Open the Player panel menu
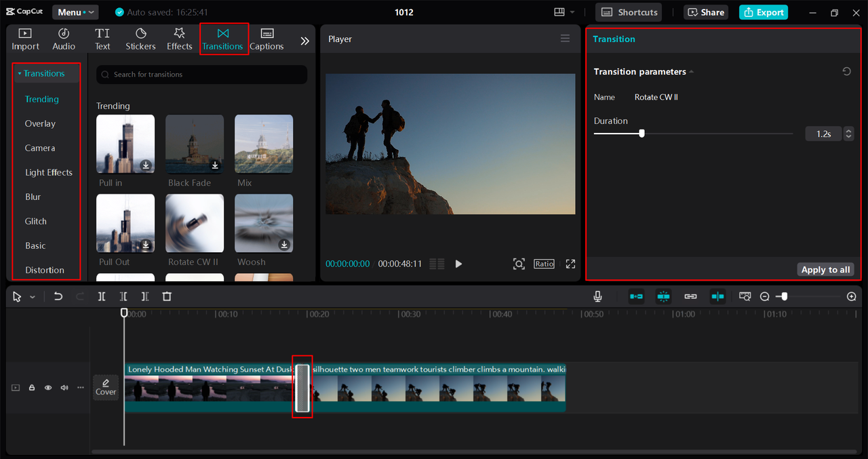The image size is (868, 459). 565,39
